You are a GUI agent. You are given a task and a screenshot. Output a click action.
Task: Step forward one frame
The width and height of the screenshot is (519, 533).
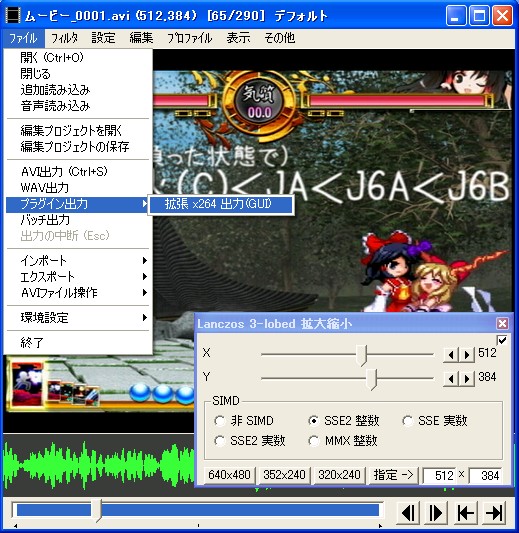(x=435, y=513)
